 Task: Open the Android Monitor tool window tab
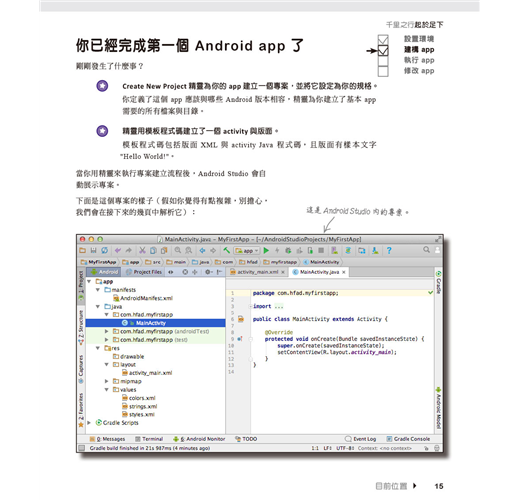199,439
